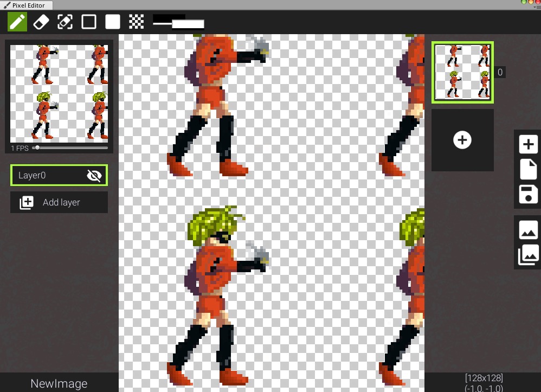
Task: Click the plus icon in right toolbar
Action: coord(528,144)
